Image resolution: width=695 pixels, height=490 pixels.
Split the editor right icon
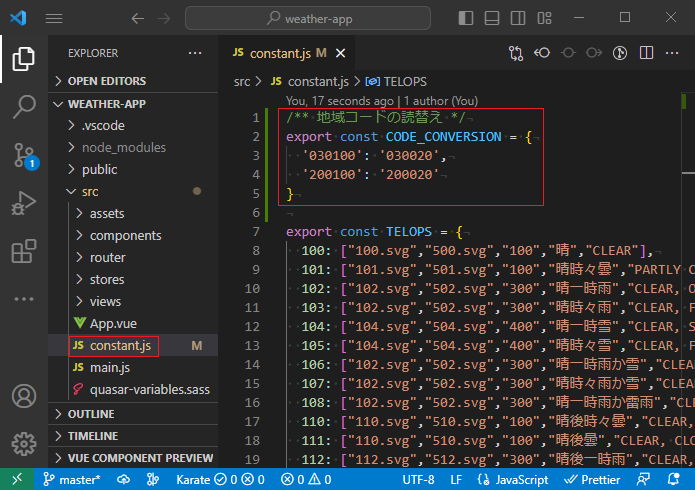pos(646,53)
